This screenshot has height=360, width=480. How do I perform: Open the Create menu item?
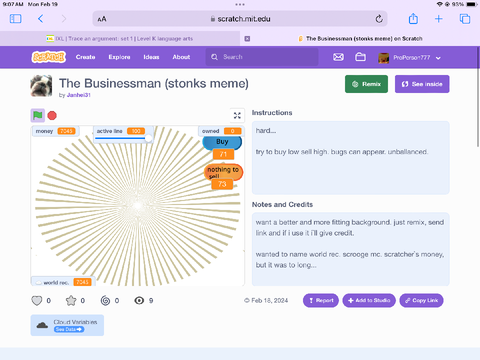(85, 57)
